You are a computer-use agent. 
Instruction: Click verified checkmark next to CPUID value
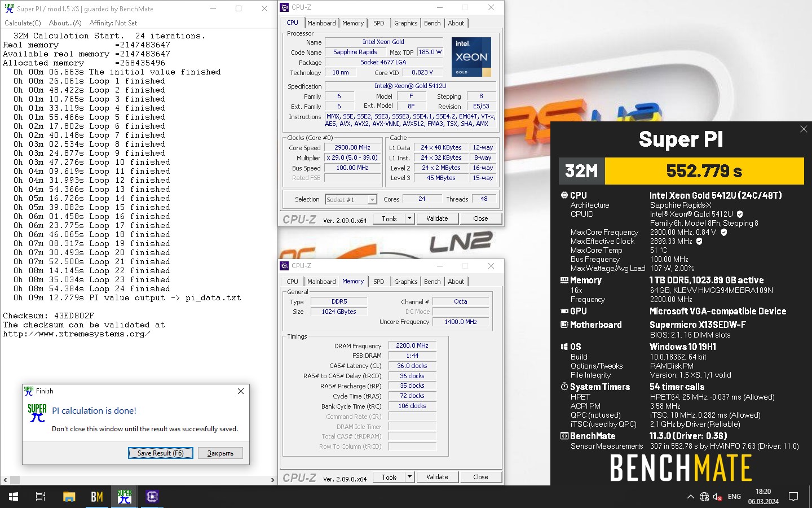coord(740,214)
